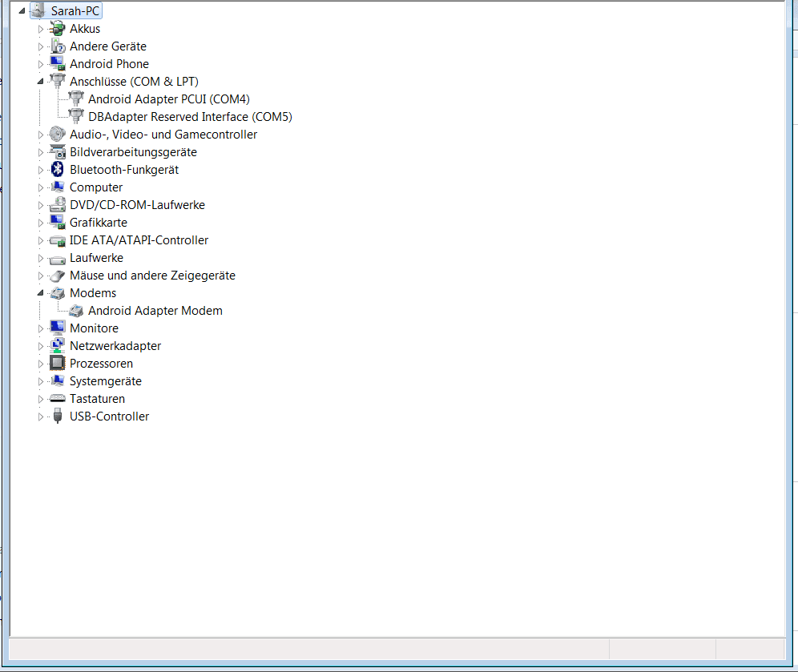
Task: Click the Akkus battery icon
Action: pos(58,29)
